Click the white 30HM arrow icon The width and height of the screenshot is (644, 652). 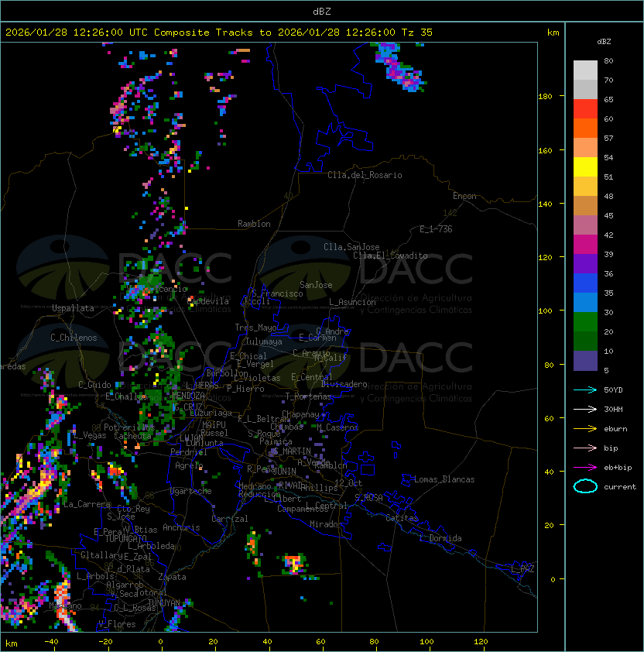click(x=585, y=409)
